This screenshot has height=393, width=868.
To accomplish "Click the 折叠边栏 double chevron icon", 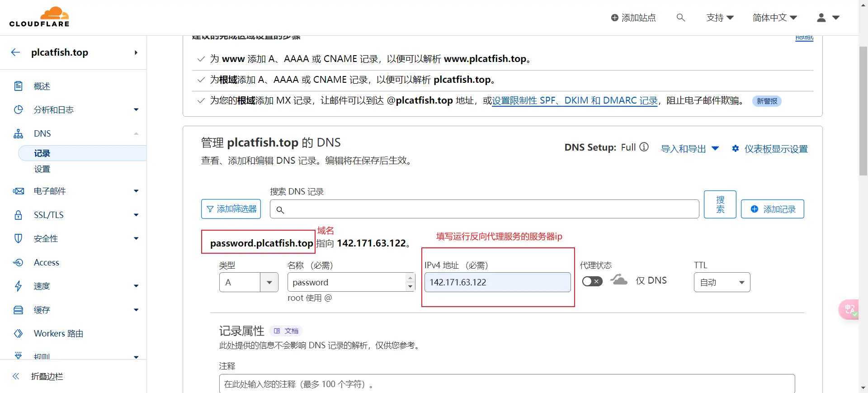I will [16, 376].
